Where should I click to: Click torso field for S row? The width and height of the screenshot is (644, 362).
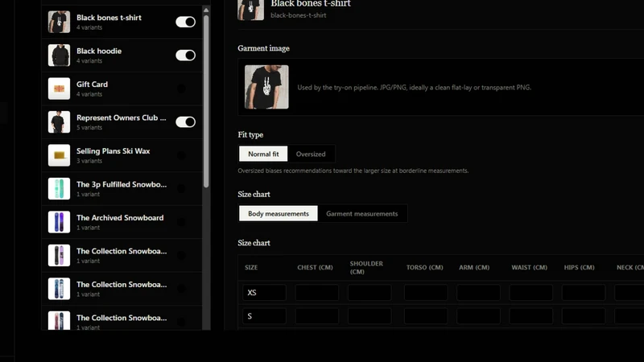coord(426,316)
